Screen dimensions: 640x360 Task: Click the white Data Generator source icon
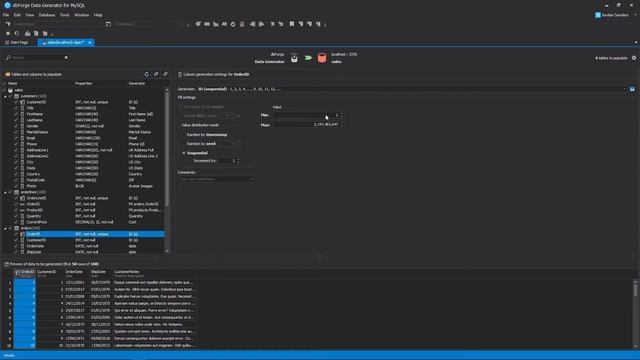point(294,58)
